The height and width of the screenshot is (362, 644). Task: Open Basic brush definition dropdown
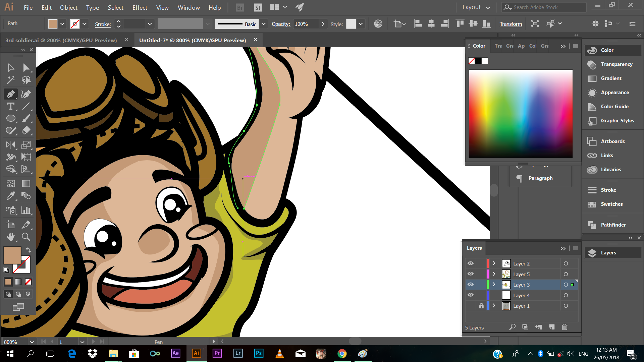(263, 24)
